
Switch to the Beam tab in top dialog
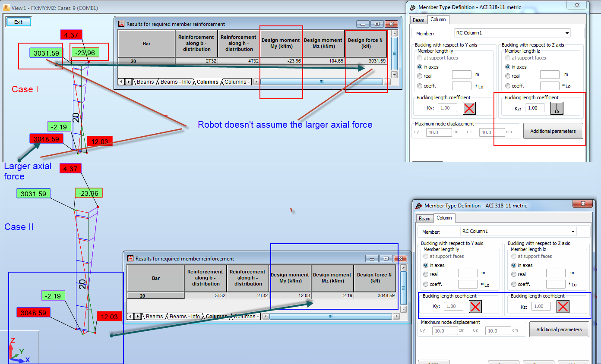[x=418, y=20]
